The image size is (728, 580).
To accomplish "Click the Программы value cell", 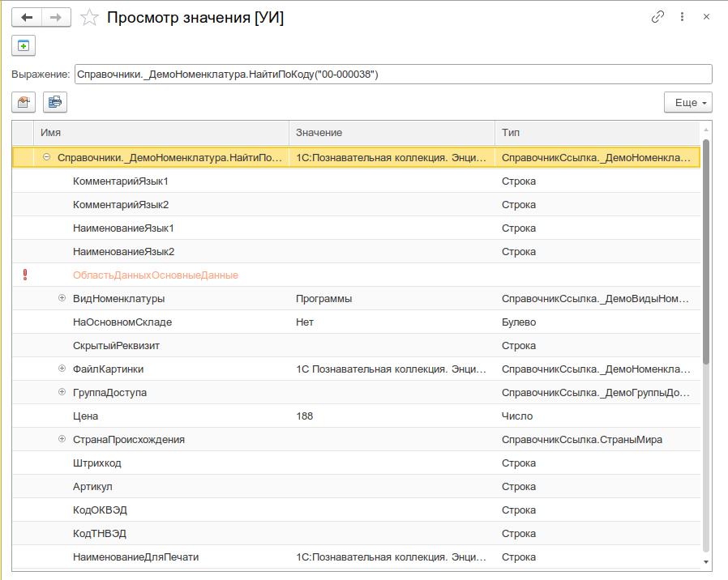I will click(x=392, y=299).
